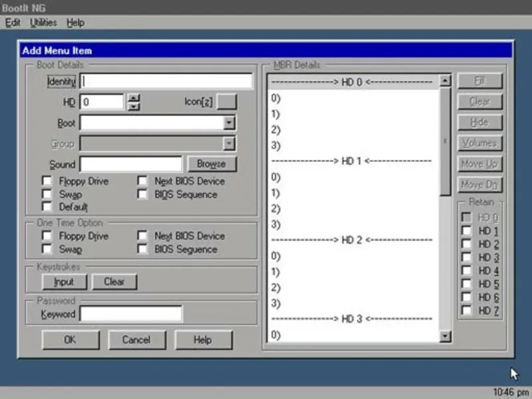532x399 pixels.
Task: Select partition slot 2) under HD 2
Action: pos(353,287)
